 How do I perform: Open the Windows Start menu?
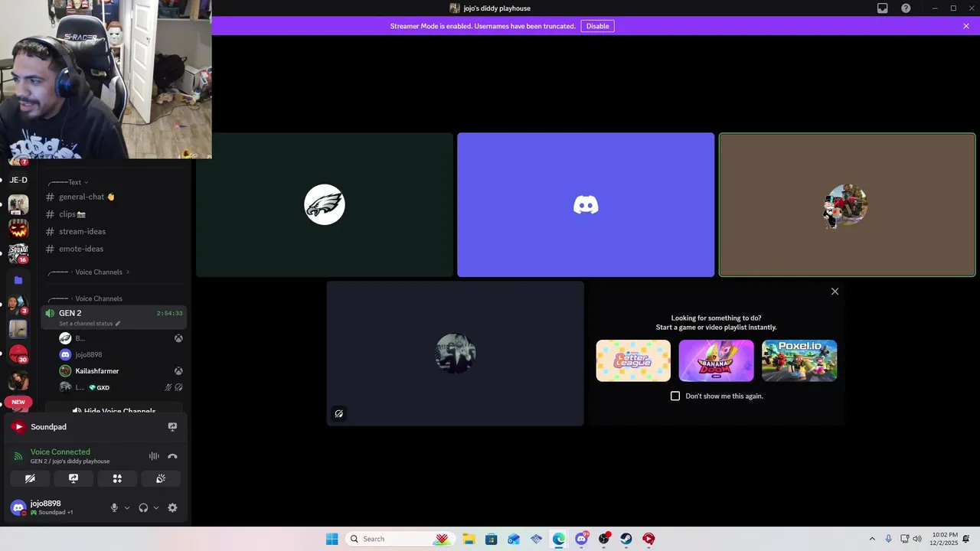tap(332, 539)
